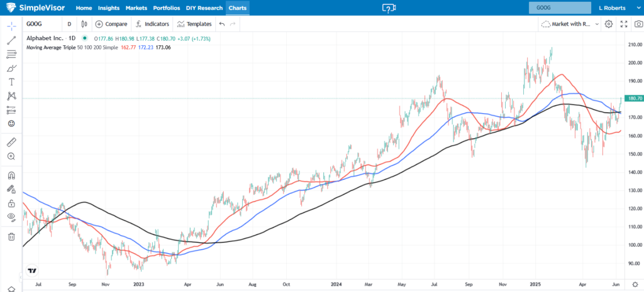Viewport: 644px width, 292px height.
Task: Open the video help icon
Action: 389,8
